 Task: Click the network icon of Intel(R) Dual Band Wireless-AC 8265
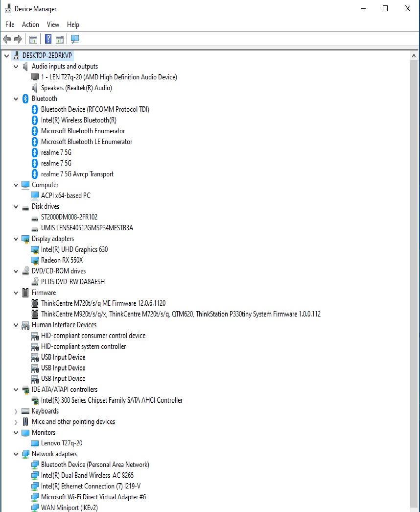35,475
